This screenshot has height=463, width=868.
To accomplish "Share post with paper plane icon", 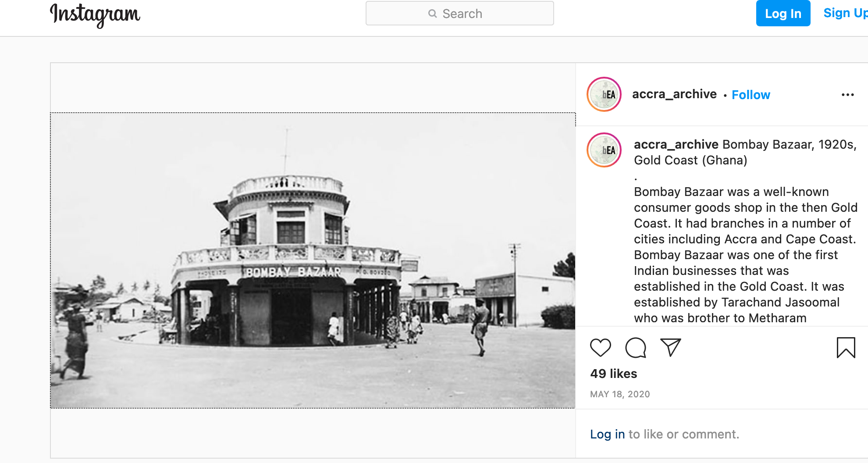I will [671, 347].
